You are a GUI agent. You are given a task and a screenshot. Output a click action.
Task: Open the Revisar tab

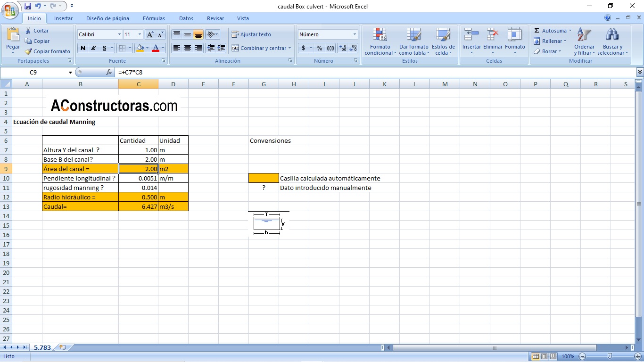pos(215,18)
